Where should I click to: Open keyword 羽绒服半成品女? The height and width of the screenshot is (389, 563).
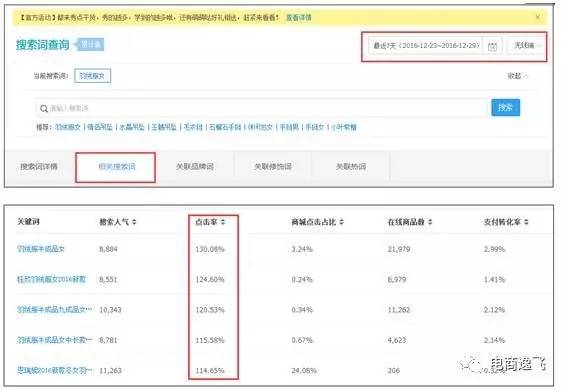(41, 249)
